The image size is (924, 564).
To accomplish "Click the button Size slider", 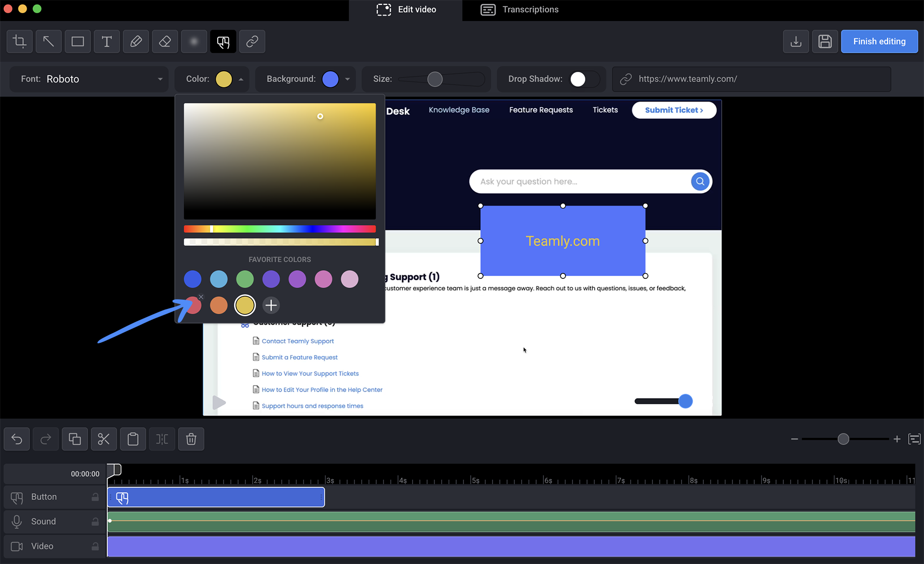I will point(441,79).
